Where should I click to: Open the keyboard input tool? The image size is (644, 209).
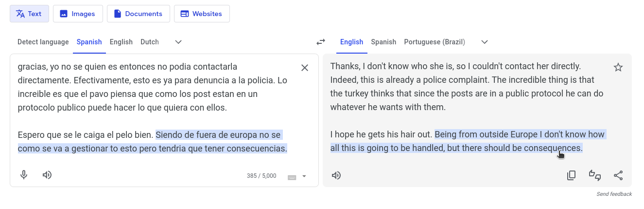[292, 176]
